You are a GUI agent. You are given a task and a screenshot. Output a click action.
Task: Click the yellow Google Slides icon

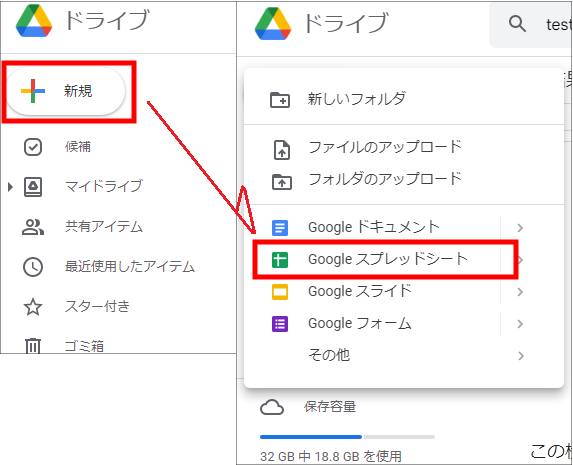[x=280, y=292]
